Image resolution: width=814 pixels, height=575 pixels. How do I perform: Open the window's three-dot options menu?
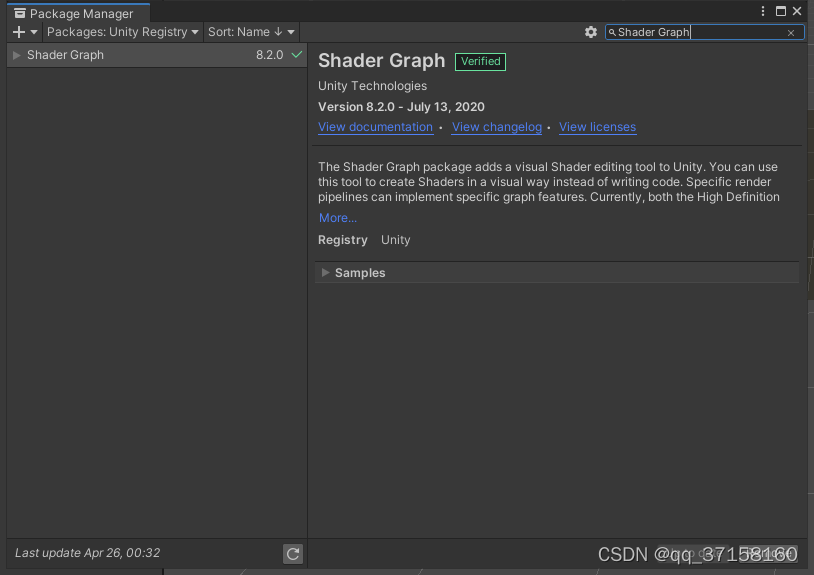click(x=763, y=11)
